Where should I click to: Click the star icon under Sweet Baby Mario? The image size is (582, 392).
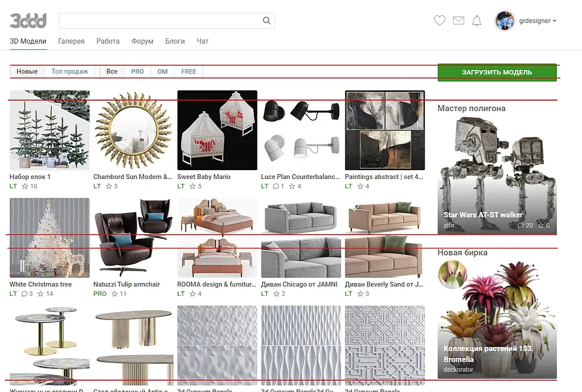[x=193, y=186]
